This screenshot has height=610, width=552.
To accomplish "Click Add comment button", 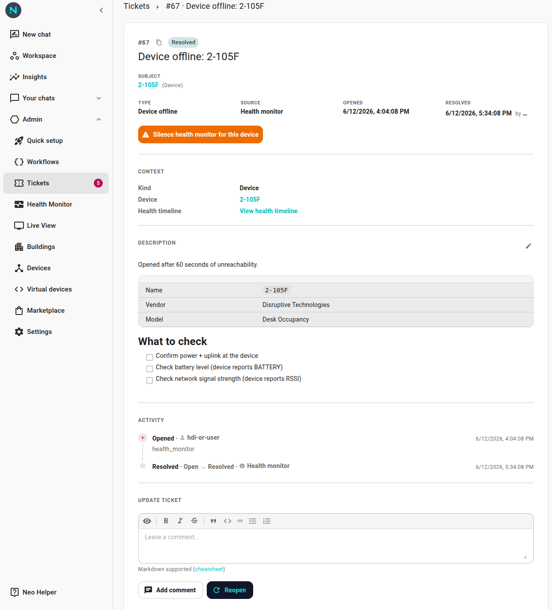I will pos(170,590).
